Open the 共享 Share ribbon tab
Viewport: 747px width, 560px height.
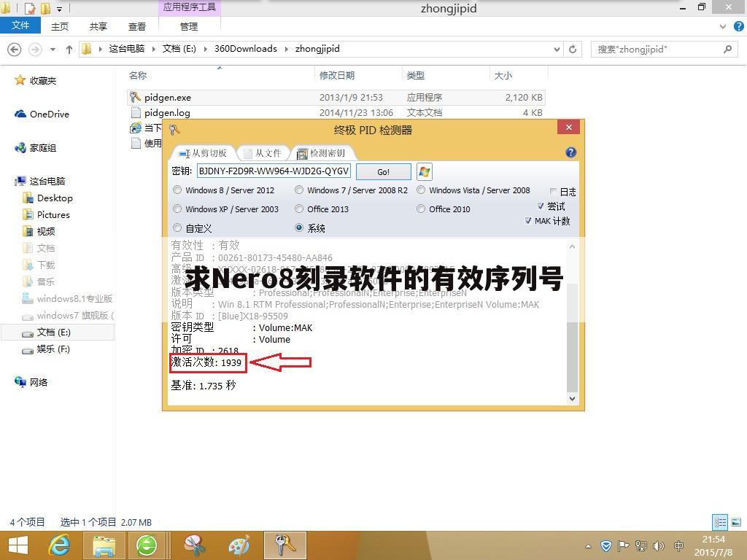[98, 27]
